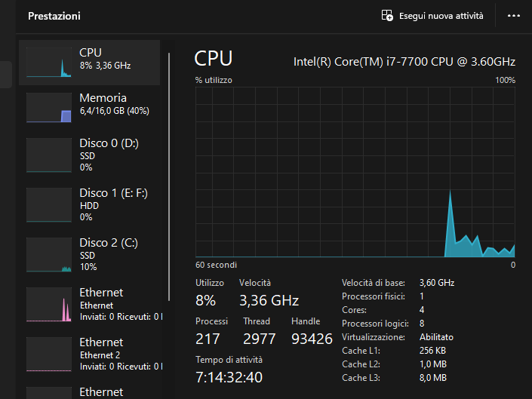Click the uptime value 7:14:32:40
This screenshot has width=532, height=399.
pos(229,377)
